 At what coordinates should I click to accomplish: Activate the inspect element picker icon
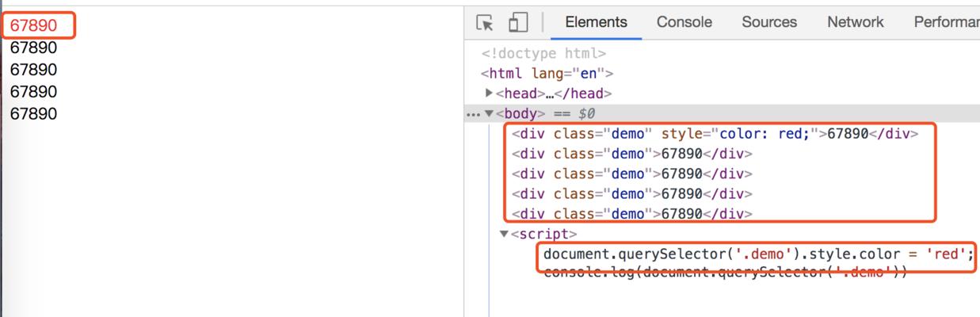485,23
